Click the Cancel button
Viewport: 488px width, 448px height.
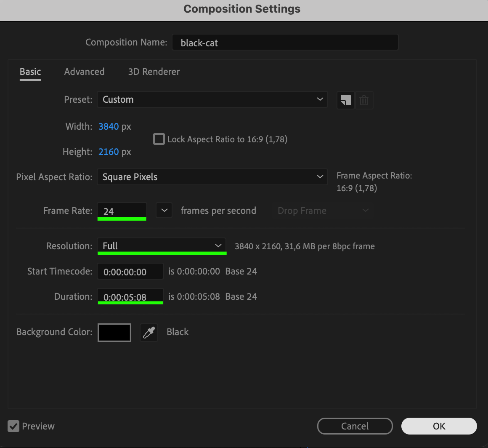coord(355,426)
